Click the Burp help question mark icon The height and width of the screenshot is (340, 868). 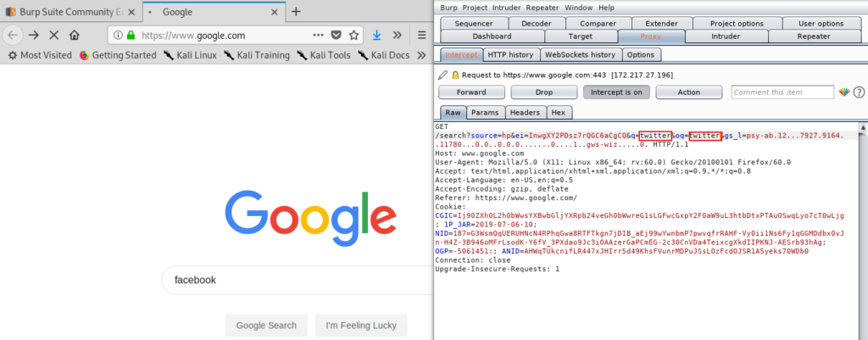(x=859, y=92)
